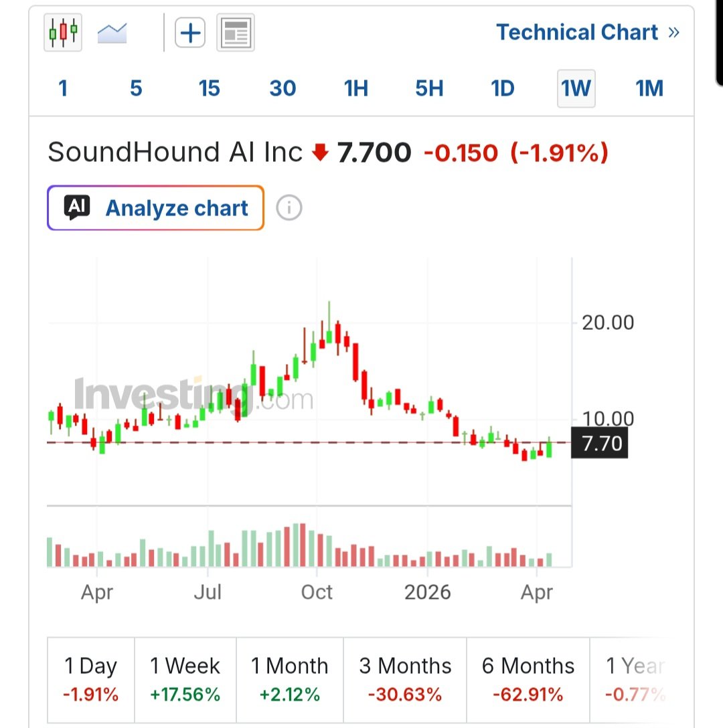Select the 1H hourly interval
The image size is (723, 728).
[355, 88]
